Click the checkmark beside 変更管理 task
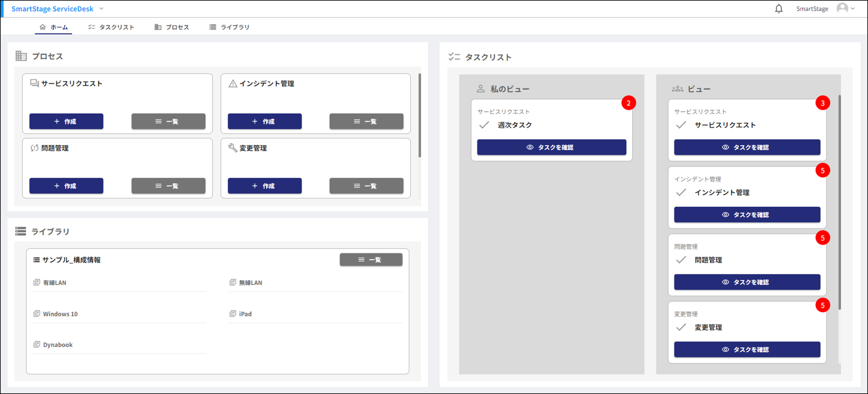 click(681, 327)
